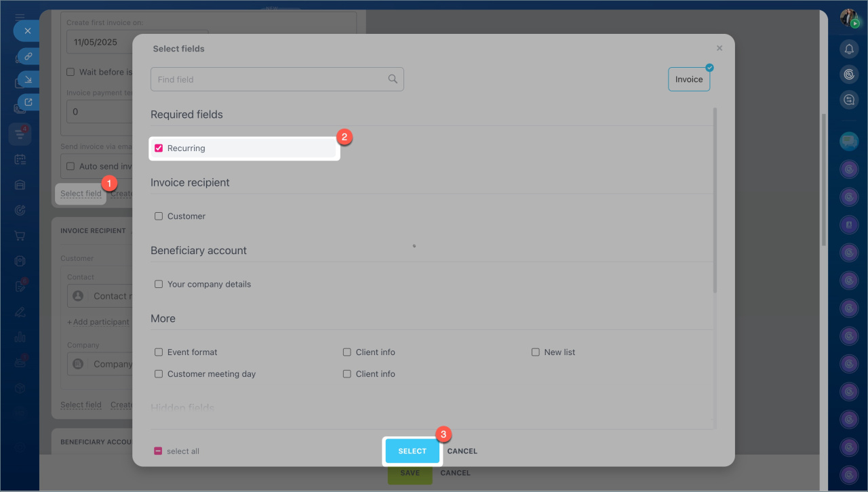The width and height of the screenshot is (868, 492).
Task: Enable Your company details checkbox
Action: click(159, 284)
